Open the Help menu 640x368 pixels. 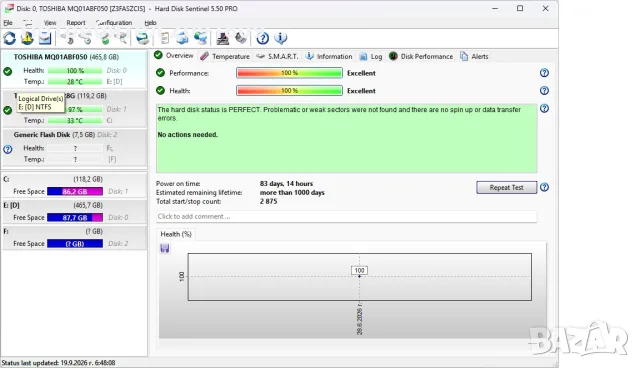point(150,23)
